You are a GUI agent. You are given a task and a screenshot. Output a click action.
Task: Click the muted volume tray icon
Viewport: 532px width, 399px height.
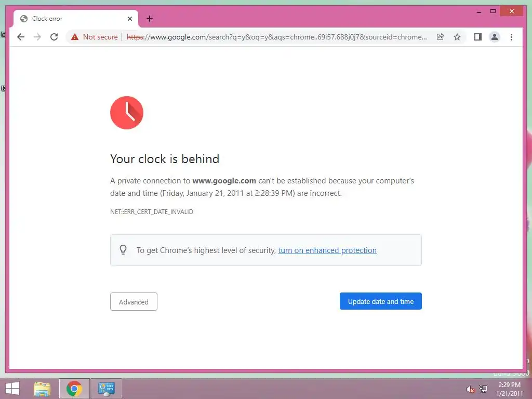tap(470, 390)
